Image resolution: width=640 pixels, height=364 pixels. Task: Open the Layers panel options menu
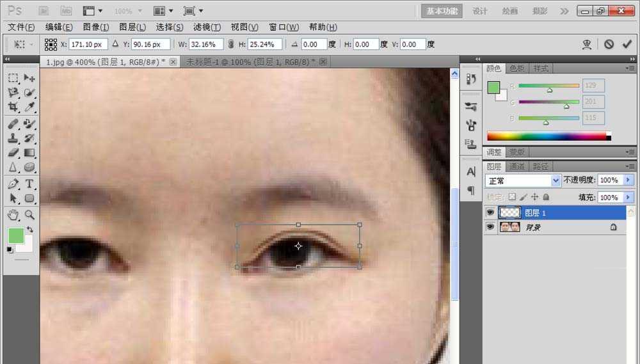(630, 166)
